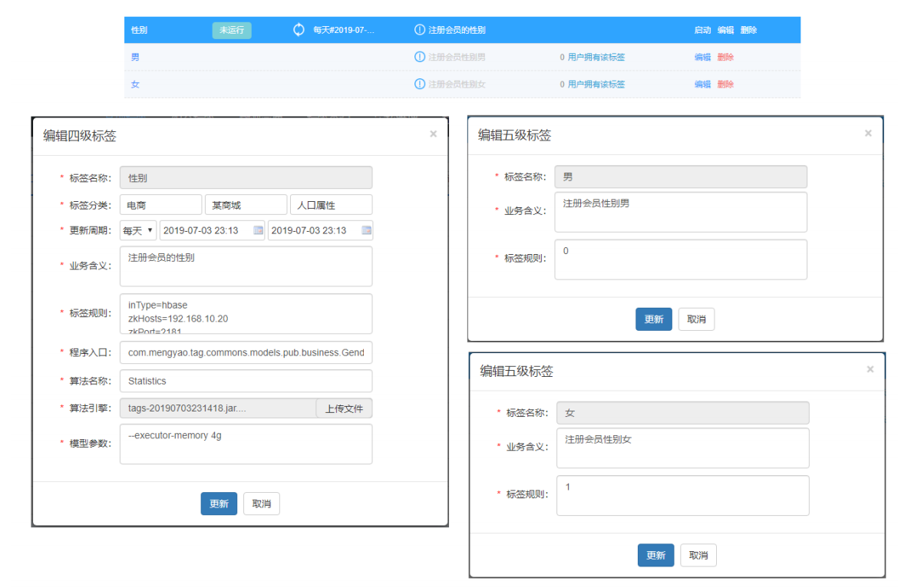The width and height of the screenshot is (898, 588).
Task: Click the 每天#2019-07-... schedule text
Action: (x=344, y=30)
